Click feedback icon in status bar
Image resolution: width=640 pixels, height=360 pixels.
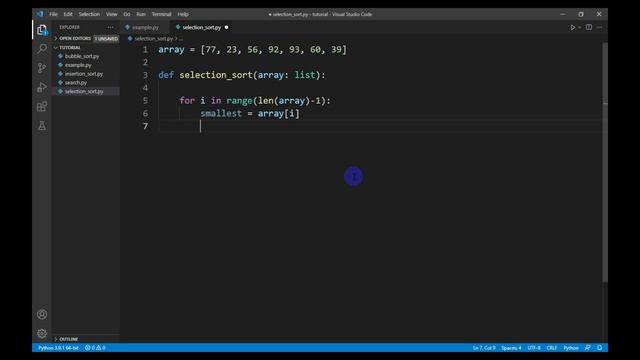point(587,348)
